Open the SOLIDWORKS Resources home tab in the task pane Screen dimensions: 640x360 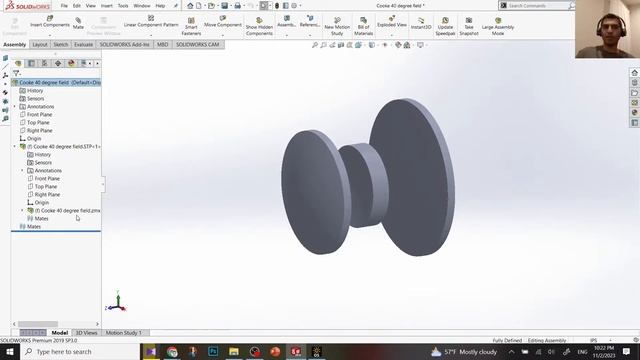point(634,73)
